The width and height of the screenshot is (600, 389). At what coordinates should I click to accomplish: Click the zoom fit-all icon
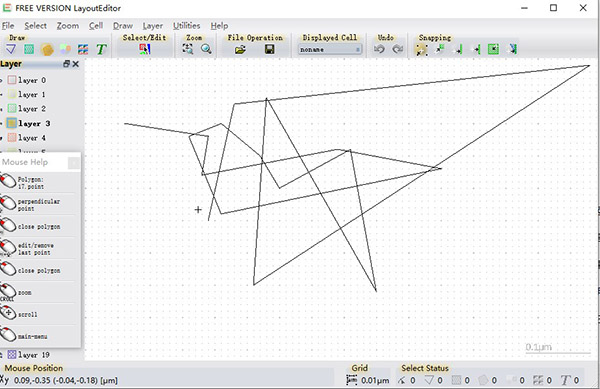pyautogui.click(x=188, y=49)
